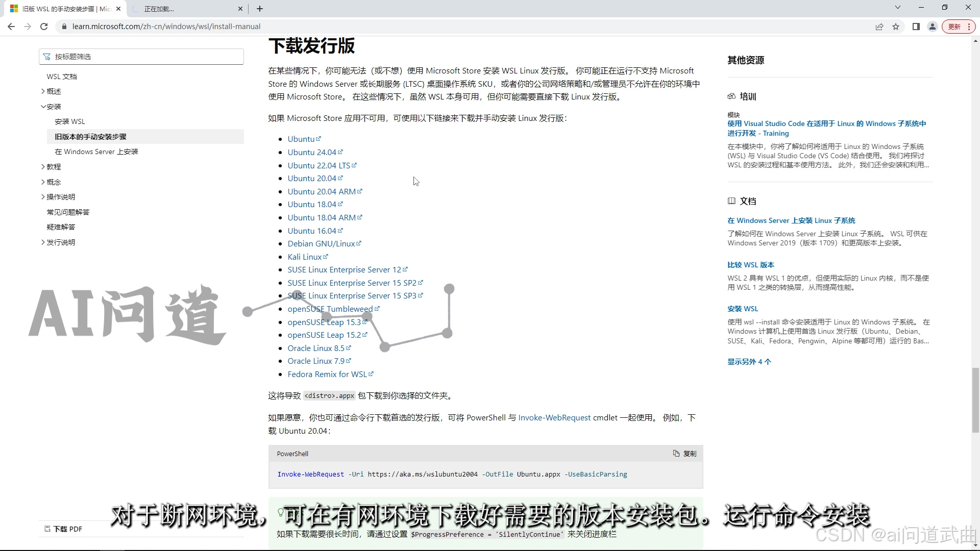Click the browser back arrow
The height and width of the screenshot is (551, 980).
(11, 27)
